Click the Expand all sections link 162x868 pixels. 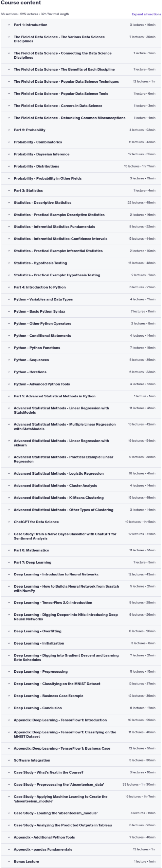pos(146,14)
